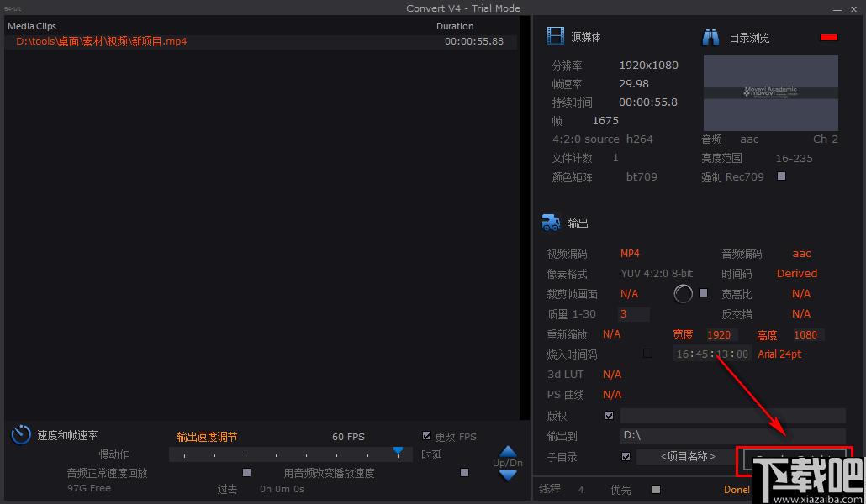The width and height of the screenshot is (866, 504).
Task: Click the 版权 text field
Action: click(x=732, y=416)
